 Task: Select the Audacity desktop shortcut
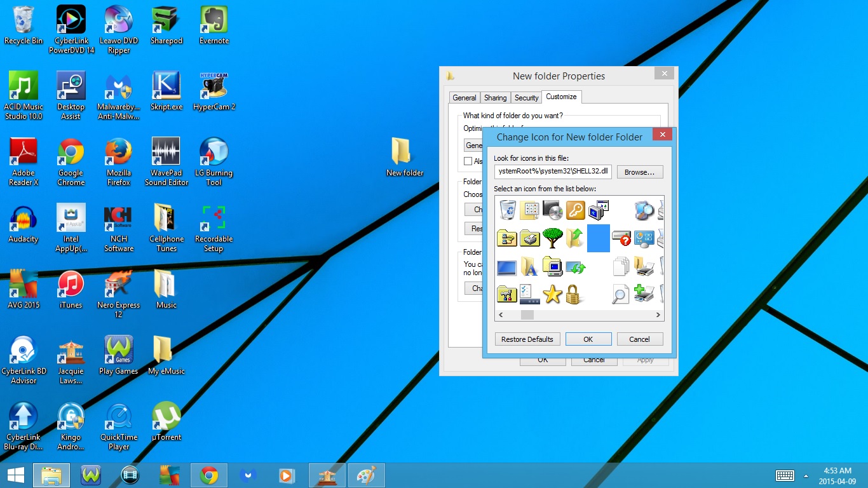pyautogui.click(x=24, y=224)
